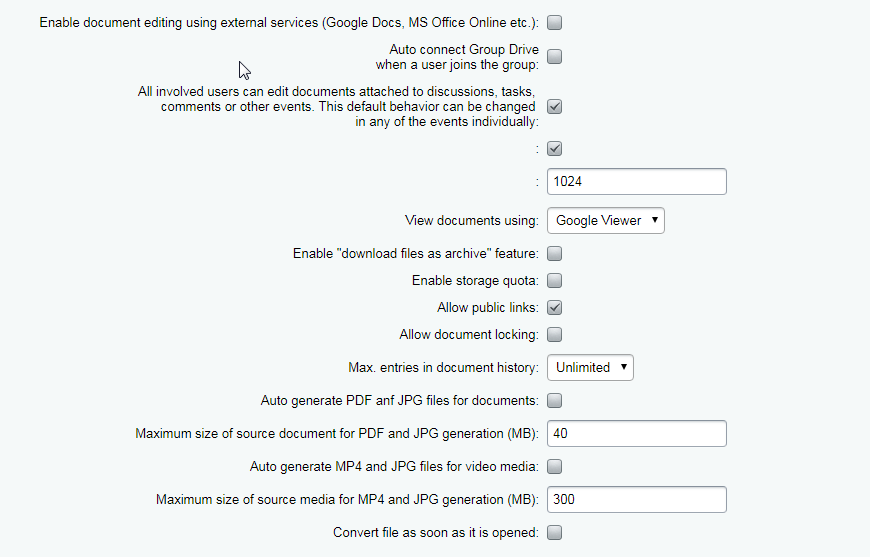
Task: Uncheck Allow public links
Action: coord(554,307)
